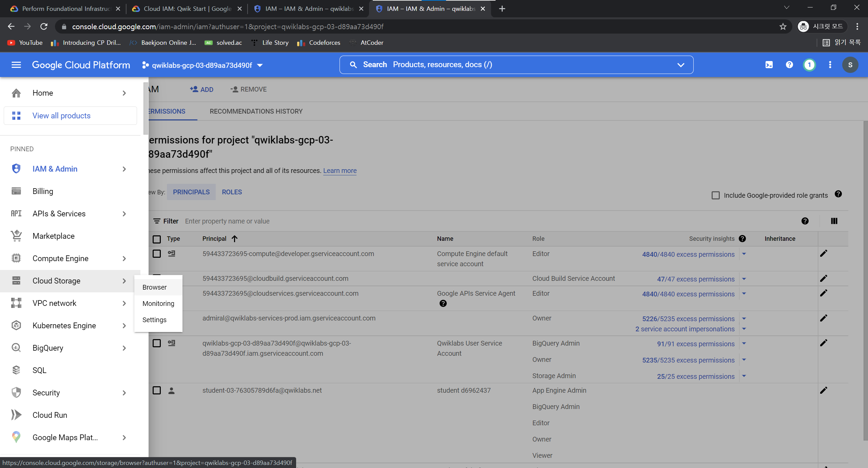Open the Cloud Shell terminal icon
The width and height of the screenshot is (868, 468).
(x=769, y=65)
